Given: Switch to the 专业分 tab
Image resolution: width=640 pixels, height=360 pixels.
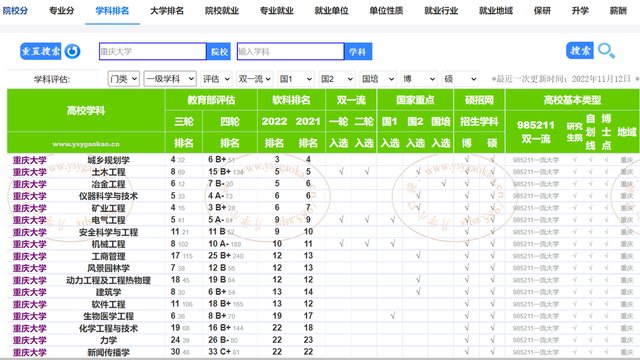Looking at the screenshot, I should (62, 11).
